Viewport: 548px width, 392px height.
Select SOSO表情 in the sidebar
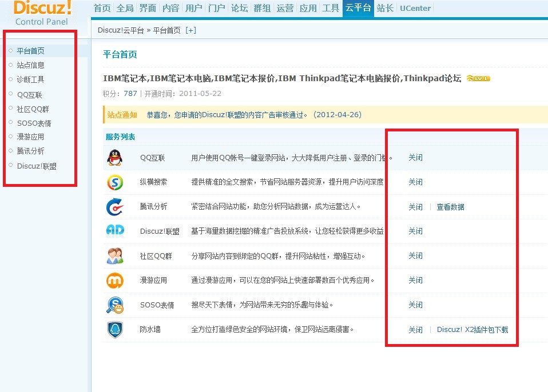coord(34,123)
